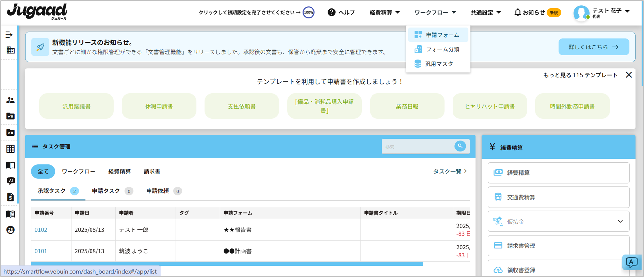Close the template suggestion panel
Screen dimensions: 644x277
coord(629,75)
